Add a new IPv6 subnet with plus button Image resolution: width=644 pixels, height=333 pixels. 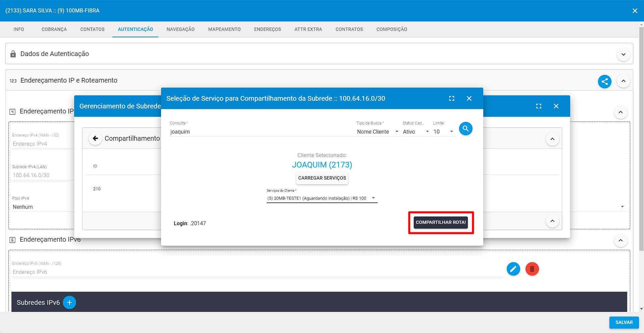point(69,302)
